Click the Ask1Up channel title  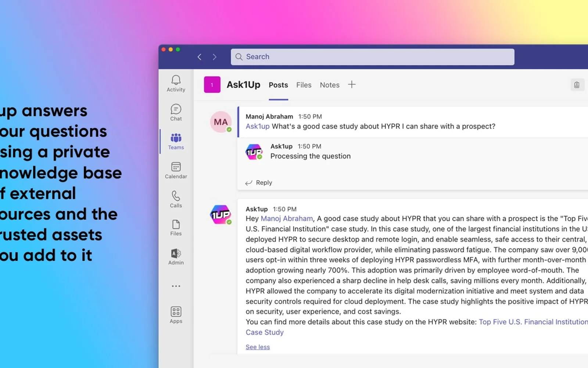(243, 85)
